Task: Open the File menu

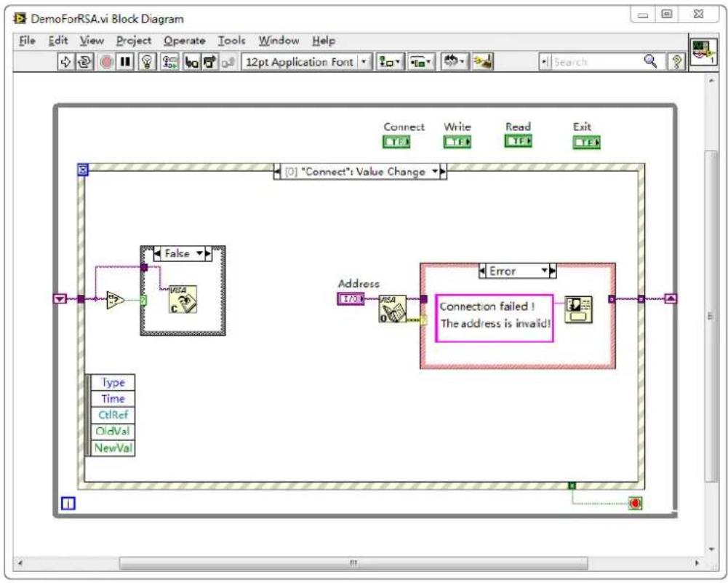Action: pos(27,41)
